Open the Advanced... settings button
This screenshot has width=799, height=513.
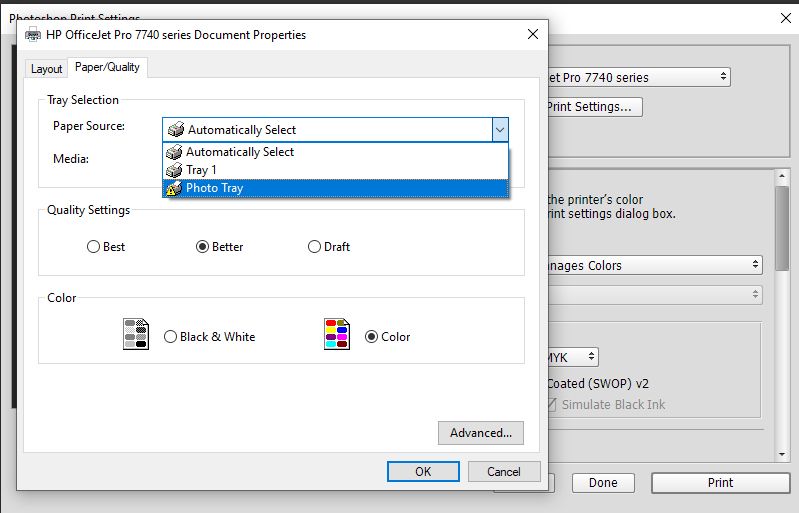coord(481,433)
